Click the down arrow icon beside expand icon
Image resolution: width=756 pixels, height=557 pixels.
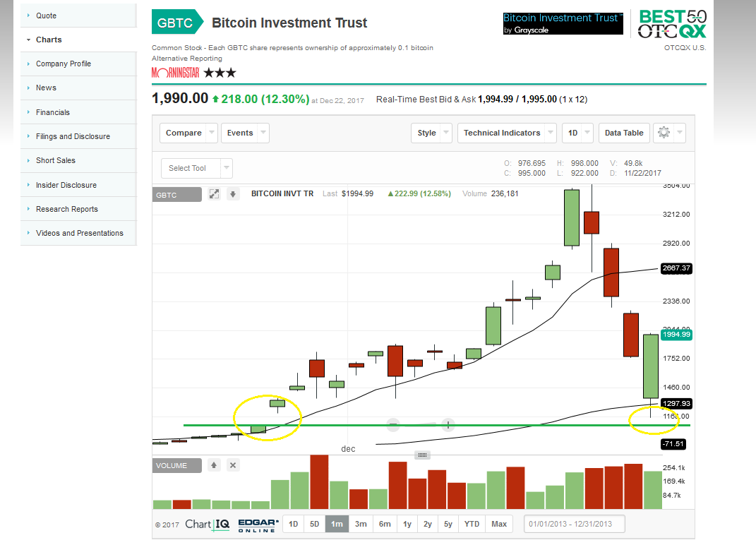point(233,194)
